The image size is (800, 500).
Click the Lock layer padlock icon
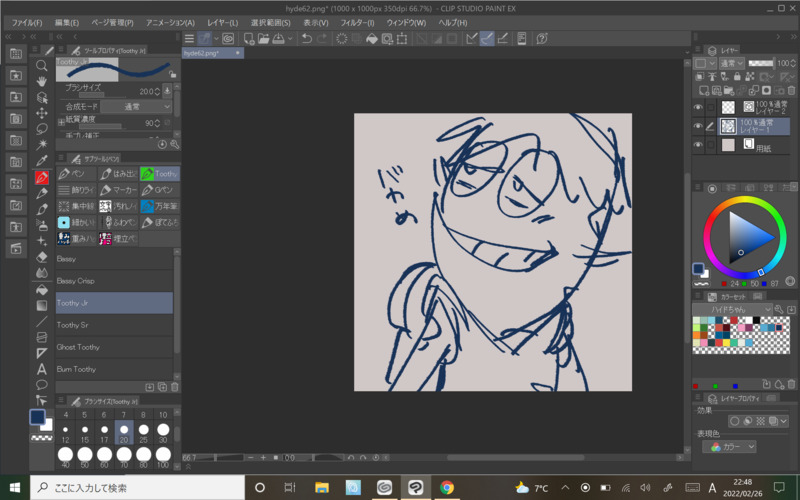(x=737, y=77)
